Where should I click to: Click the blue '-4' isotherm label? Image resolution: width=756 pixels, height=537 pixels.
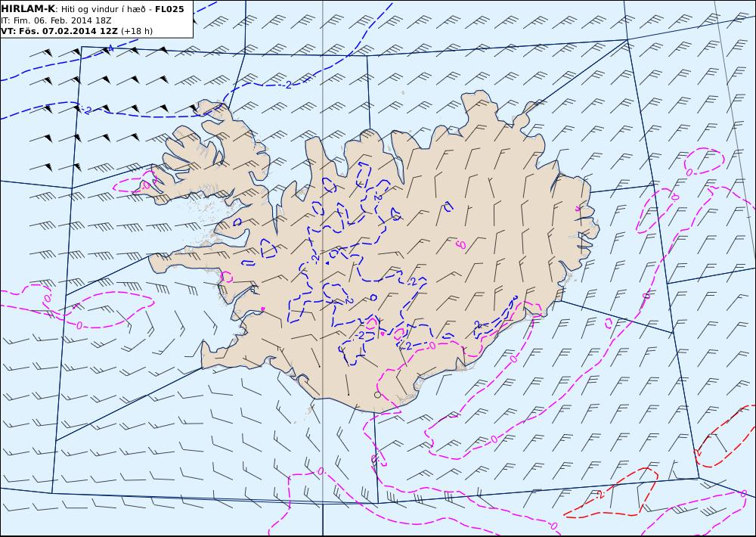pos(110,48)
